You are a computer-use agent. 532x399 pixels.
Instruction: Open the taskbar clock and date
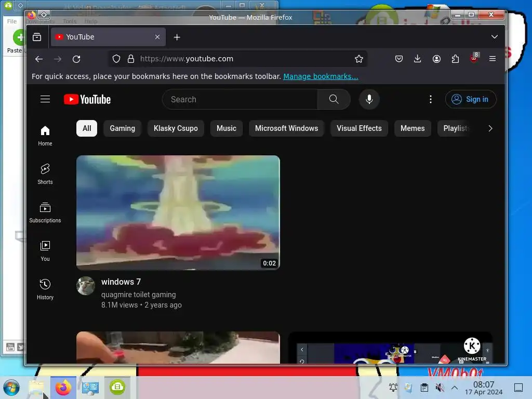click(x=484, y=388)
